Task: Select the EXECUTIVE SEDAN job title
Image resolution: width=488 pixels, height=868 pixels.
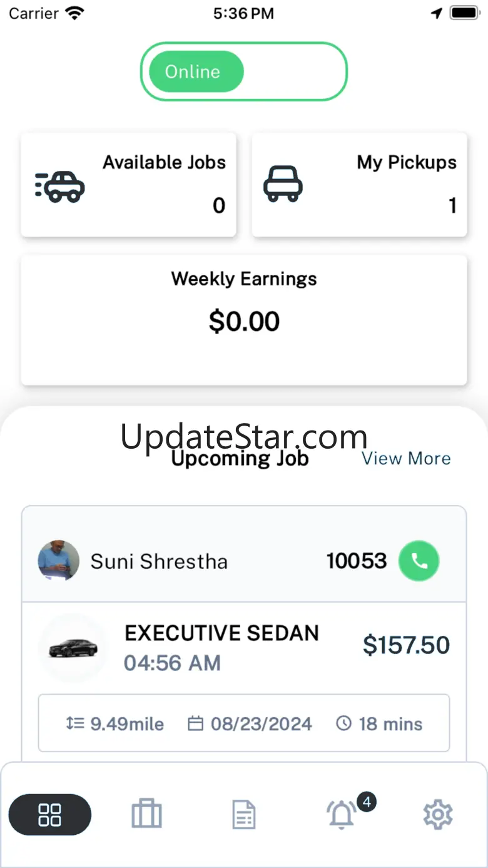Action: pyautogui.click(x=221, y=633)
